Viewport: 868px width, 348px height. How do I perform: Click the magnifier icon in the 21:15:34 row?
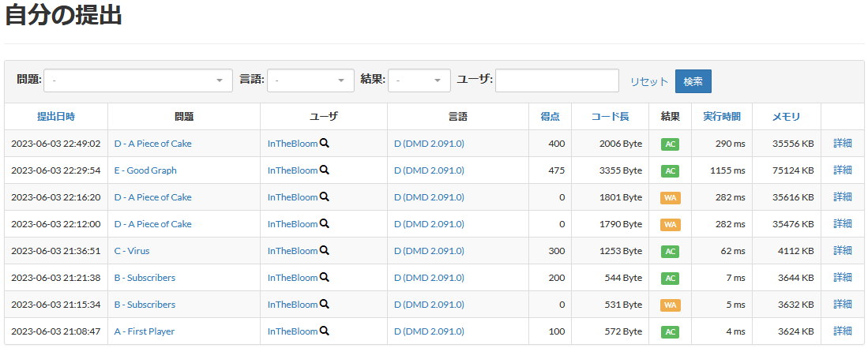pyautogui.click(x=325, y=305)
